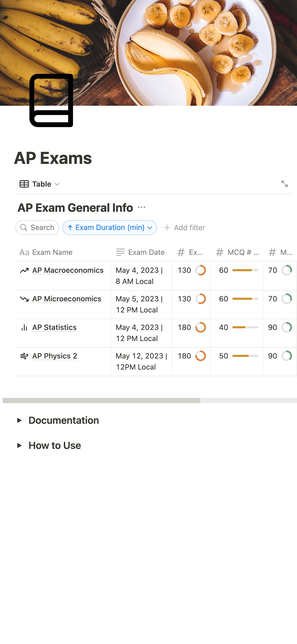Viewport: 297px width, 644px height.
Task: Expand the How to Use toggle
Action: 19,445
